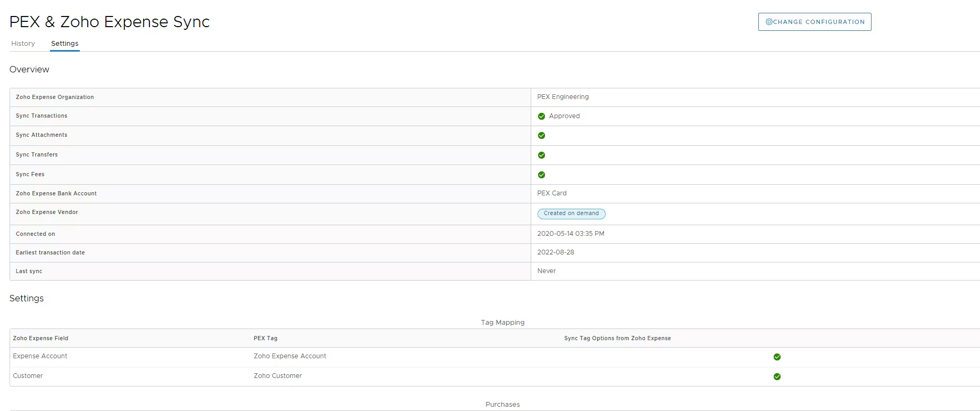Select the 'PEX Engineering' organization value

coord(563,97)
